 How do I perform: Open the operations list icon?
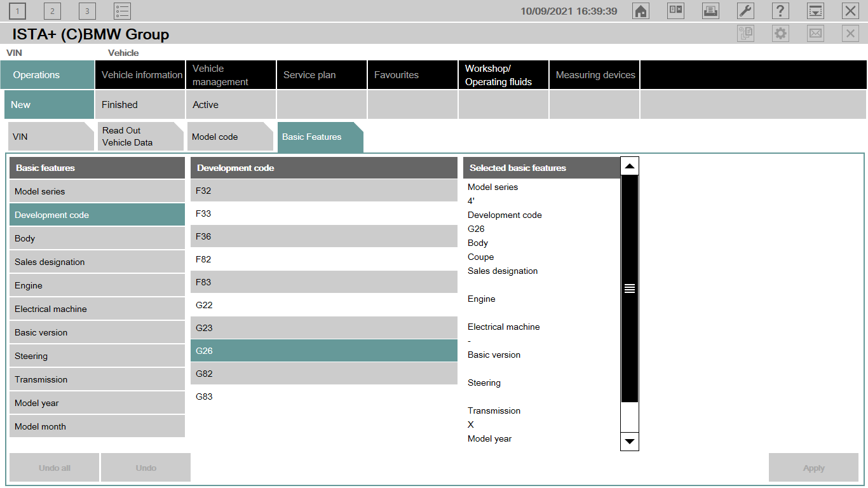click(x=122, y=11)
